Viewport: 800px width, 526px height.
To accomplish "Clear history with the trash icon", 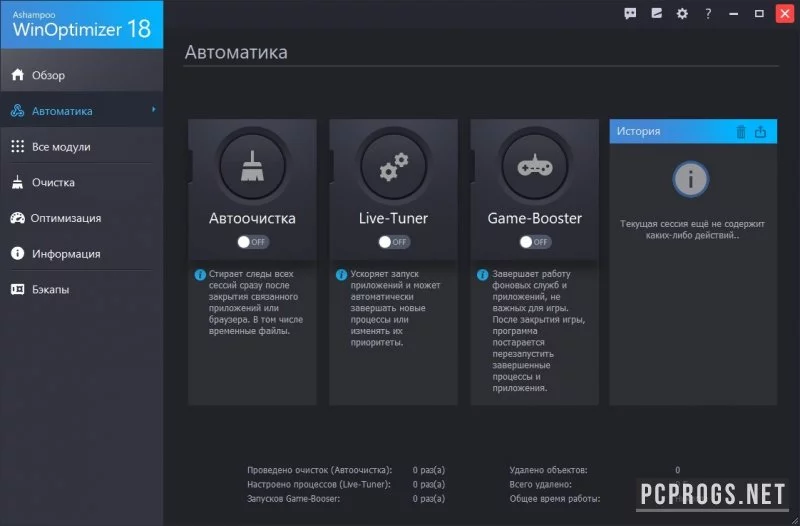I will [x=741, y=132].
